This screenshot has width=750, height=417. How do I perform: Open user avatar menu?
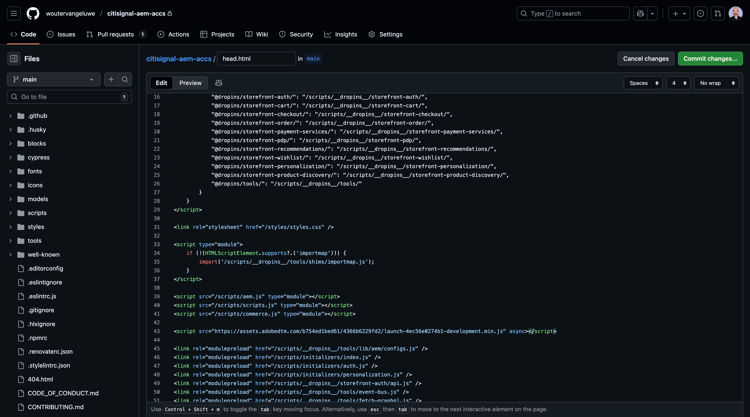coord(735,13)
